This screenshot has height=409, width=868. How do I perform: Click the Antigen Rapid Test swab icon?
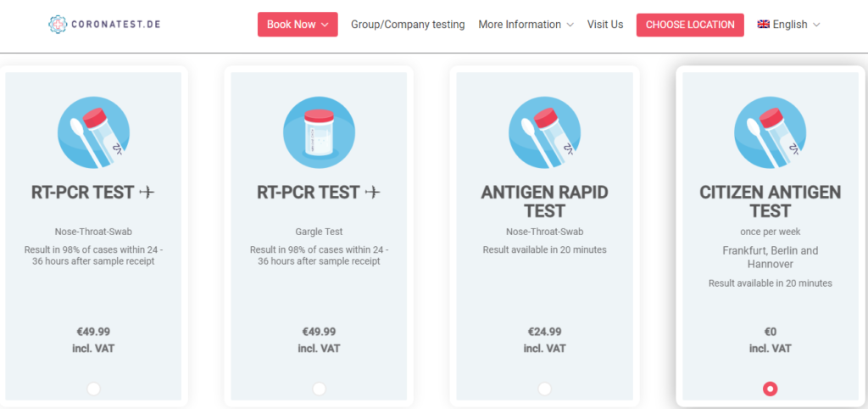(x=545, y=132)
